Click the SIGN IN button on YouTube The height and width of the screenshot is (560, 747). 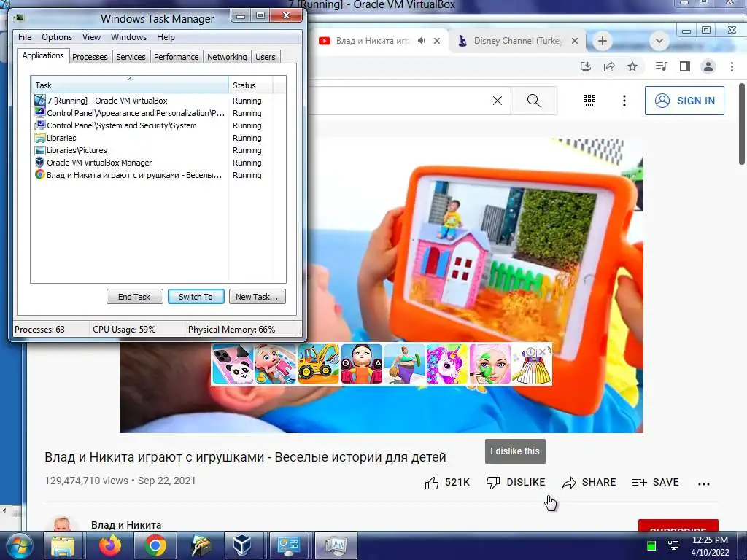pyautogui.click(x=684, y=101)
